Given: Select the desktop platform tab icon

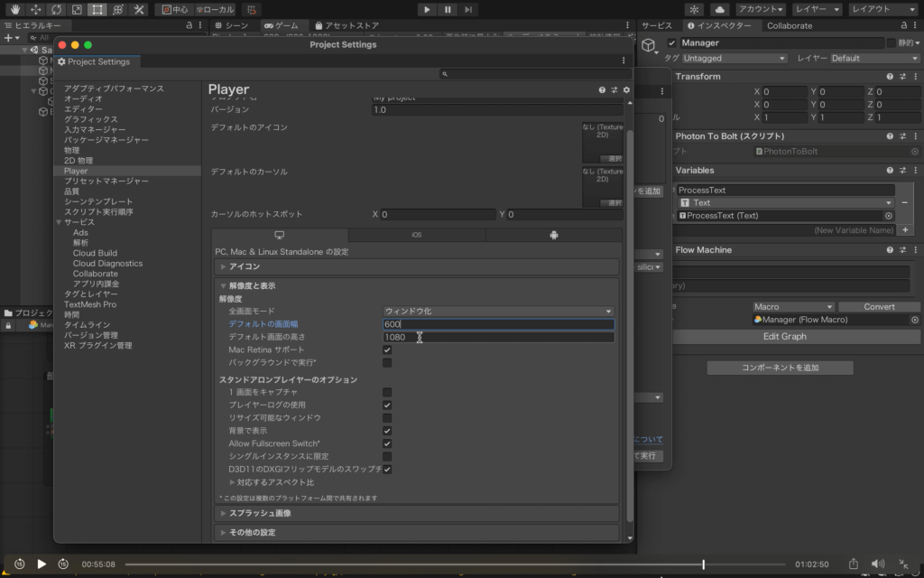Looking at the screenshot, I should tap(280, 235).
